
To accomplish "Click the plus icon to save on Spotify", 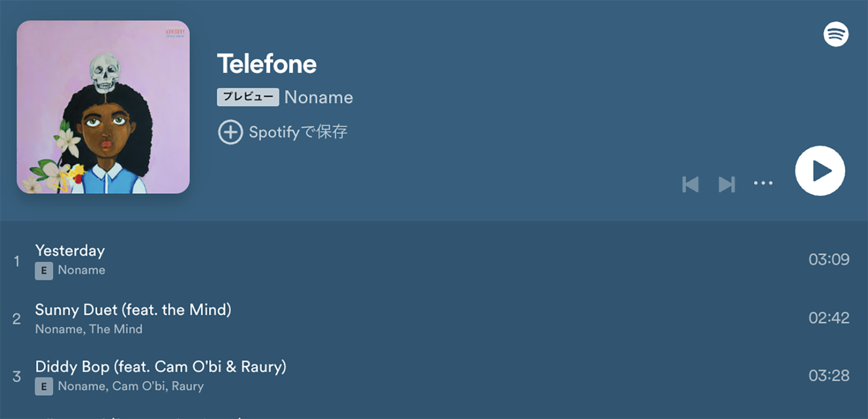I will [x=231, y=132].
